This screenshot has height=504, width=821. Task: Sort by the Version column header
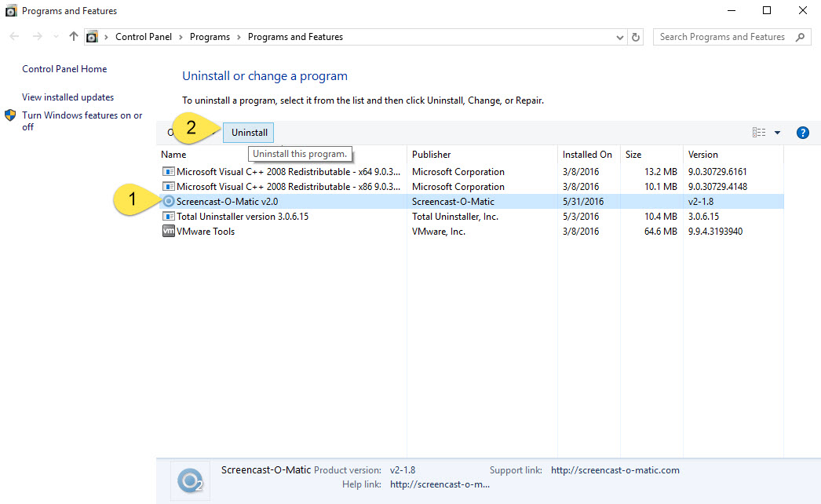coord(733,155)
